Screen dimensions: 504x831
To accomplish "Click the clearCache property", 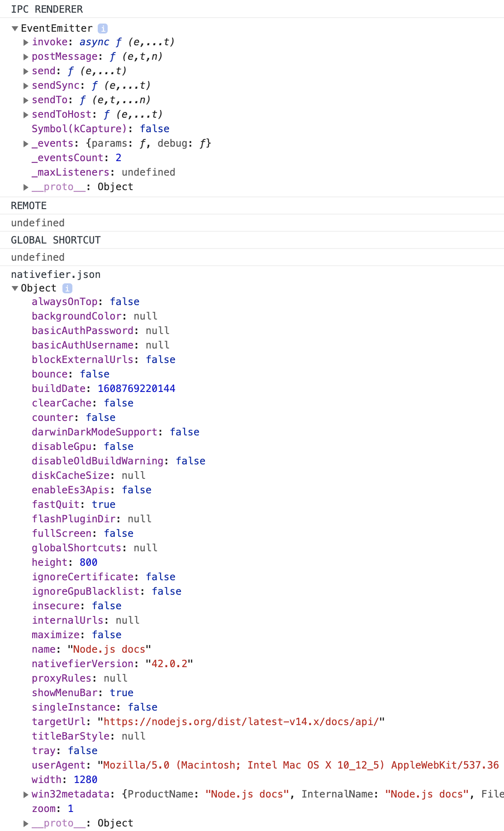I will coord(62,403).
